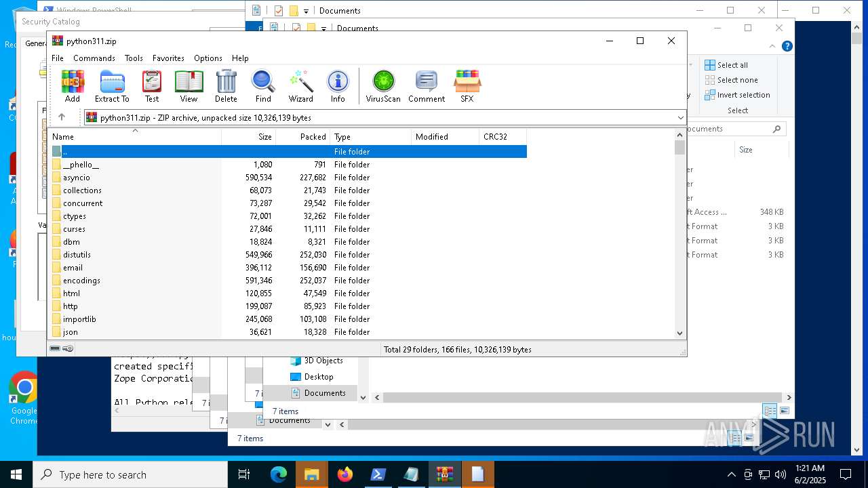Screen dimensions: 868x488
Task: Click Explorer help question mark icon
Action: coord(787,46)
